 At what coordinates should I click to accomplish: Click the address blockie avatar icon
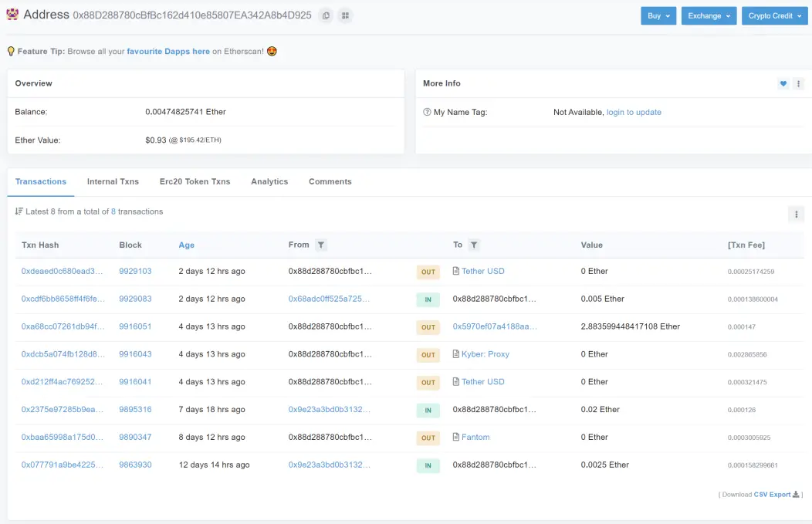12,15
